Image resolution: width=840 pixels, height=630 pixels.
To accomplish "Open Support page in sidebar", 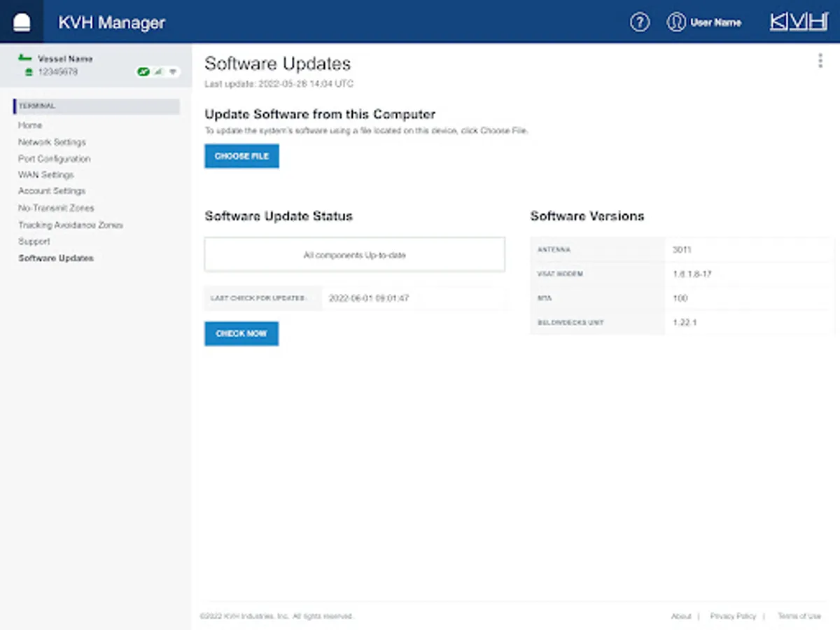I will click(34, 241).
